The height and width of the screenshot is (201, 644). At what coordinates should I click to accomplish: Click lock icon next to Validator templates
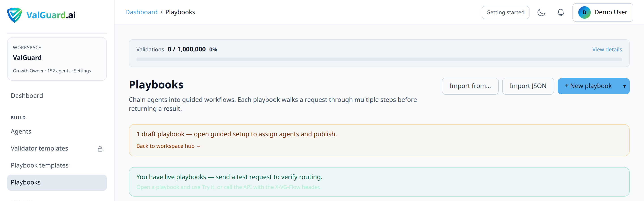tap(100, 149)
